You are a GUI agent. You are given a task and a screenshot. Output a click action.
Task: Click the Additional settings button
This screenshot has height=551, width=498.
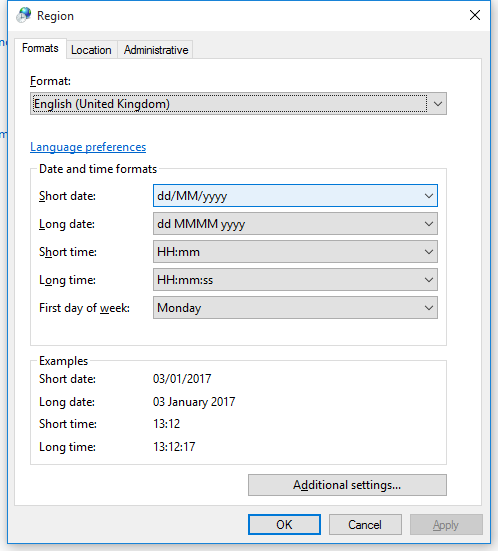[347, 485]
